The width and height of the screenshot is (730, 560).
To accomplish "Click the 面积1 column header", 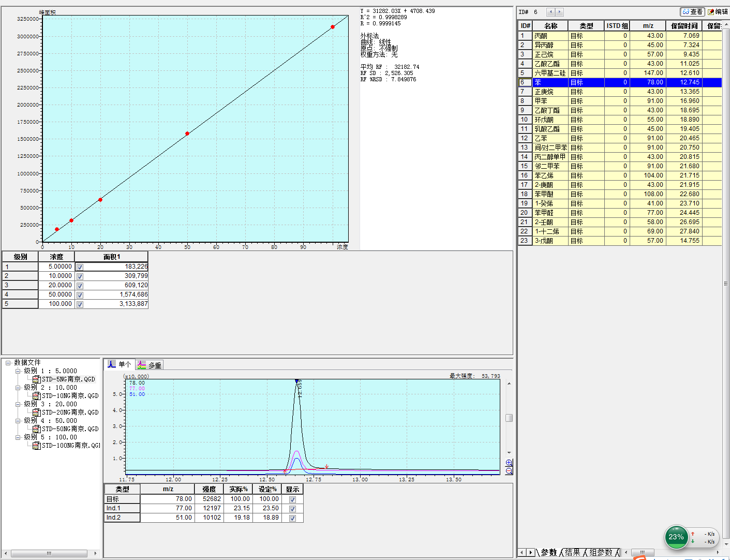I will (111, 257).
